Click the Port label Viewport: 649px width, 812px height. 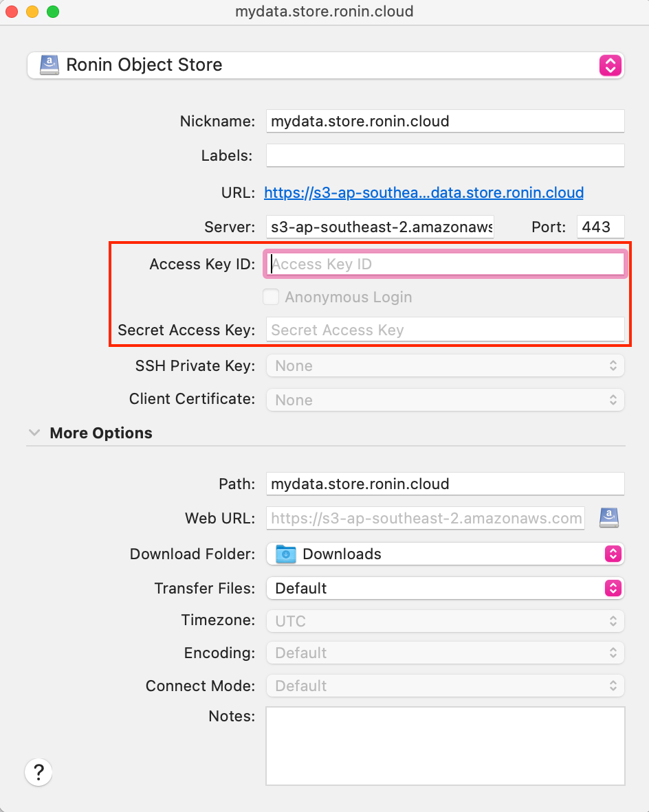coord(549,227)
